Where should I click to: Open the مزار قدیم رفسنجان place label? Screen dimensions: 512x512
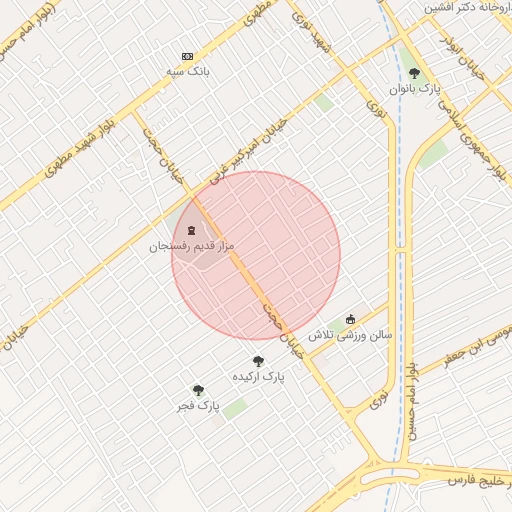tap(192, 247)
